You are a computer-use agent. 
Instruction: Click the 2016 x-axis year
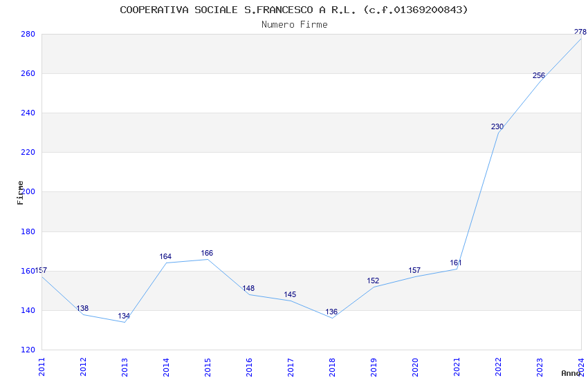pos(249,367)
